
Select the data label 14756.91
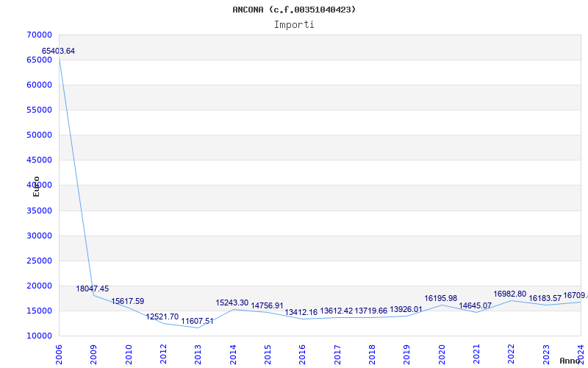point(267,305)
